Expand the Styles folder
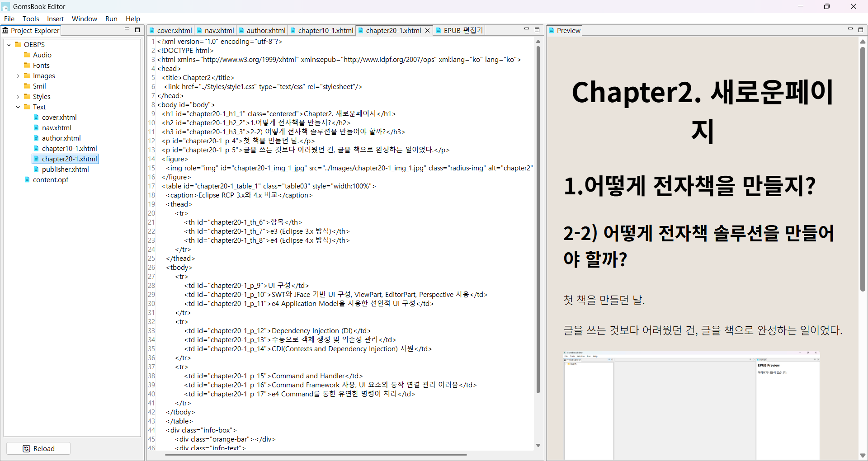 tap(18, 97)
